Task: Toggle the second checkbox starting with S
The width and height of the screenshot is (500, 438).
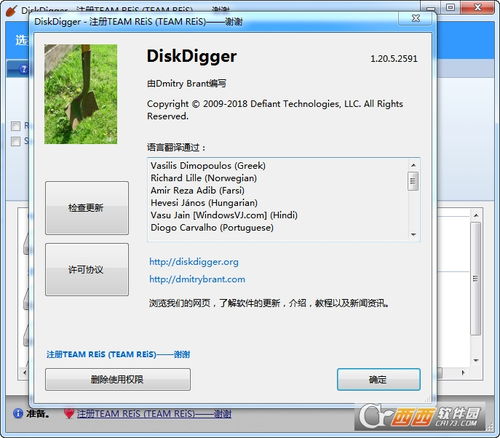Action: 15,141
